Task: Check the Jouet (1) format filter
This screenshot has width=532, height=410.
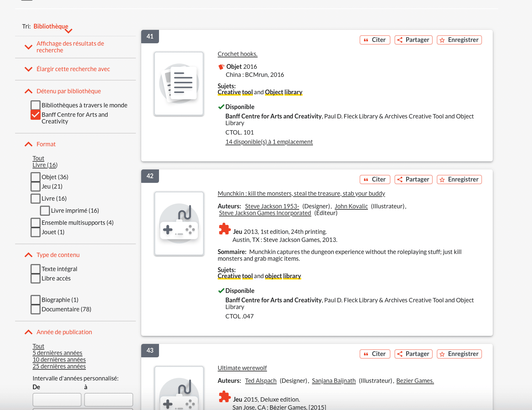Action: pos(36,232)
